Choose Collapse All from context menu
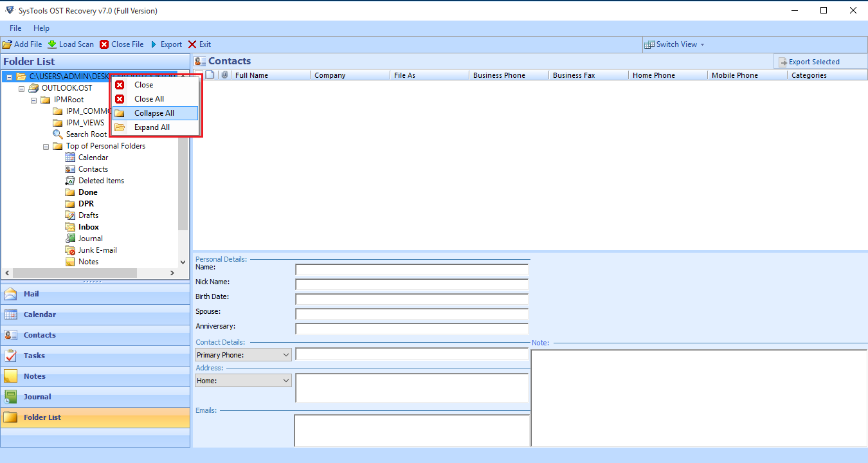 pyautogui.click(x=155, y=113)
